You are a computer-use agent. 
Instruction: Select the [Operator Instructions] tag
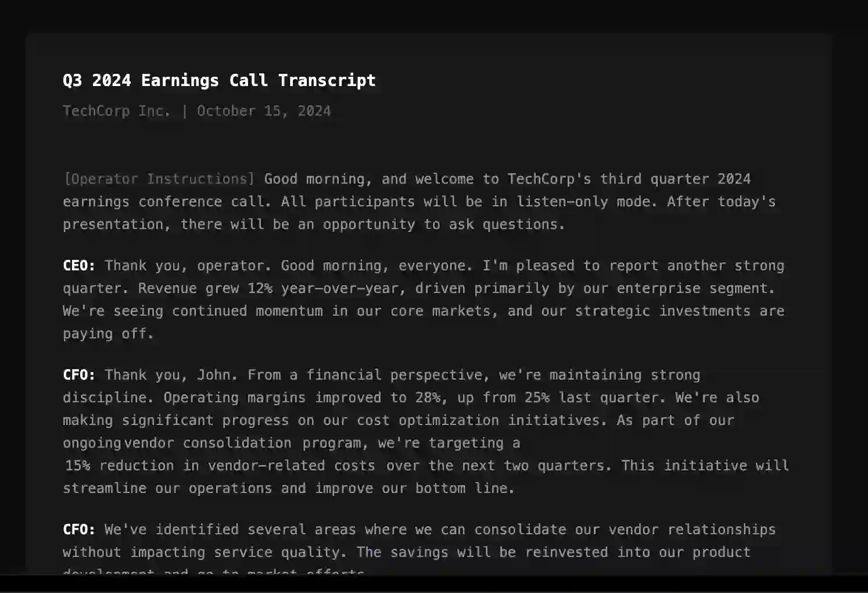(x=159, y=178)
